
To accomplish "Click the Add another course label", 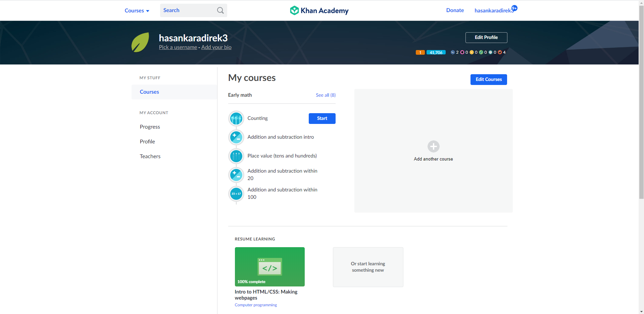I will (433, 159).
